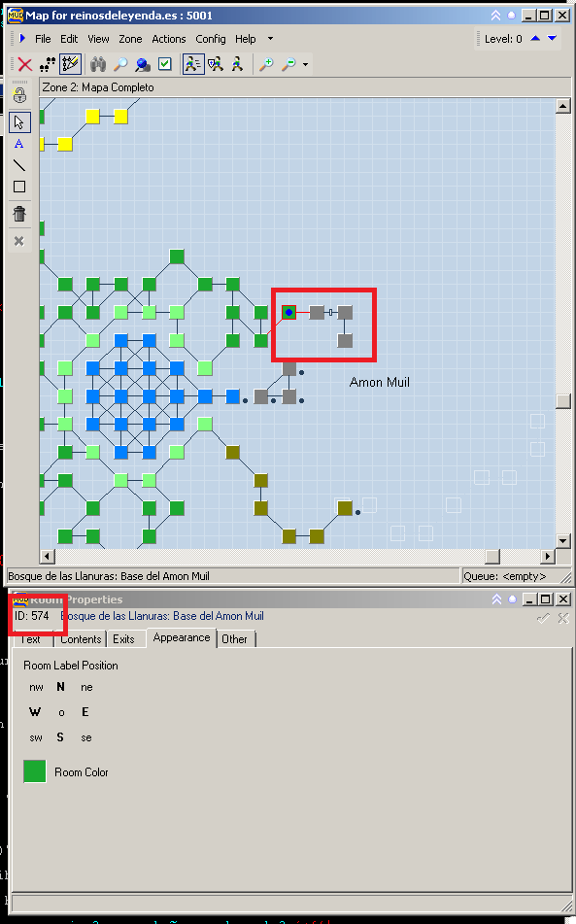Select the arrow pointer tool in sidebar
The height and width of the screenshot is (924, 576).
coord(19,122)
